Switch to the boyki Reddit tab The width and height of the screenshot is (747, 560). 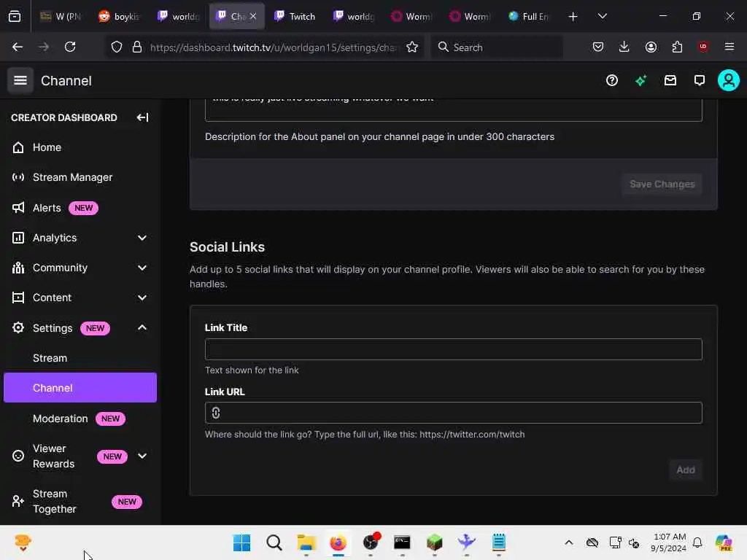[120, 16]
